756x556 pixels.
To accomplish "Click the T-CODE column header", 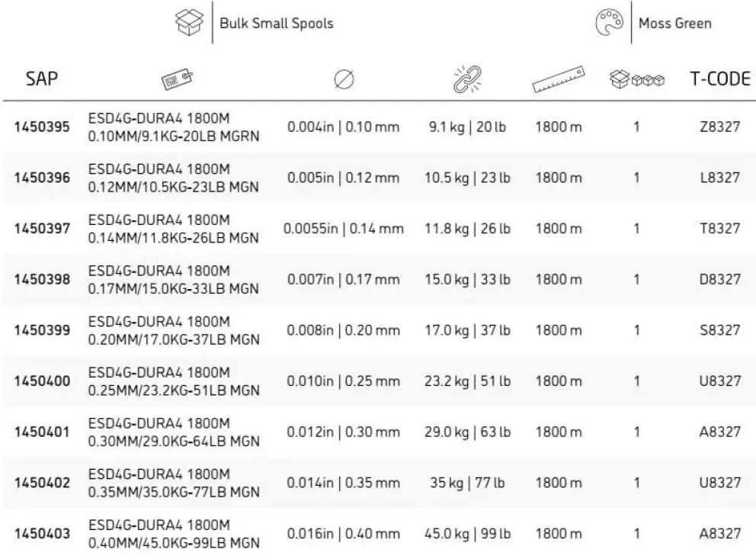I will tap(720, 79).
